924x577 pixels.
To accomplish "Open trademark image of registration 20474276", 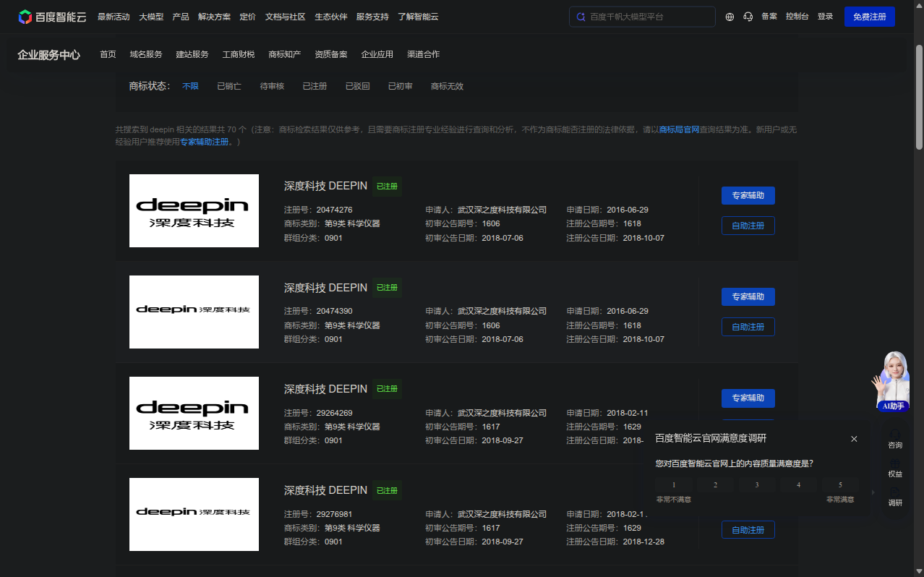I will (x=194, y=210).
